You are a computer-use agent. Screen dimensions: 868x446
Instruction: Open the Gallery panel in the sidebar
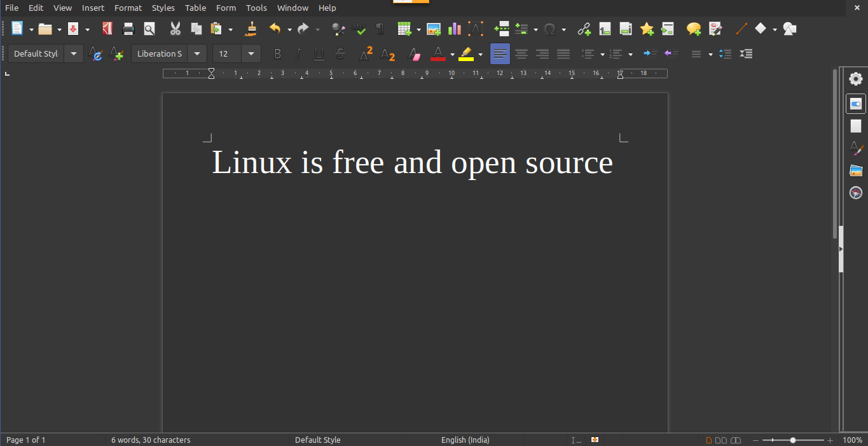click(855, 170)
